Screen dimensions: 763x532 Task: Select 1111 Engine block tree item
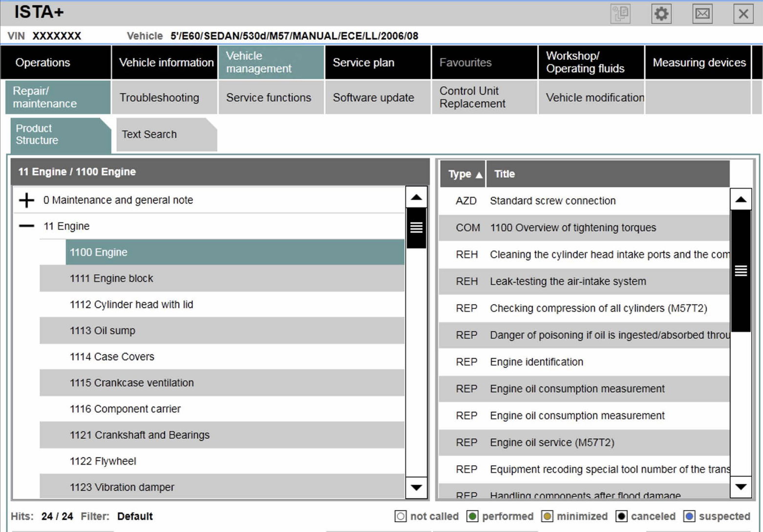coord(222,278)
